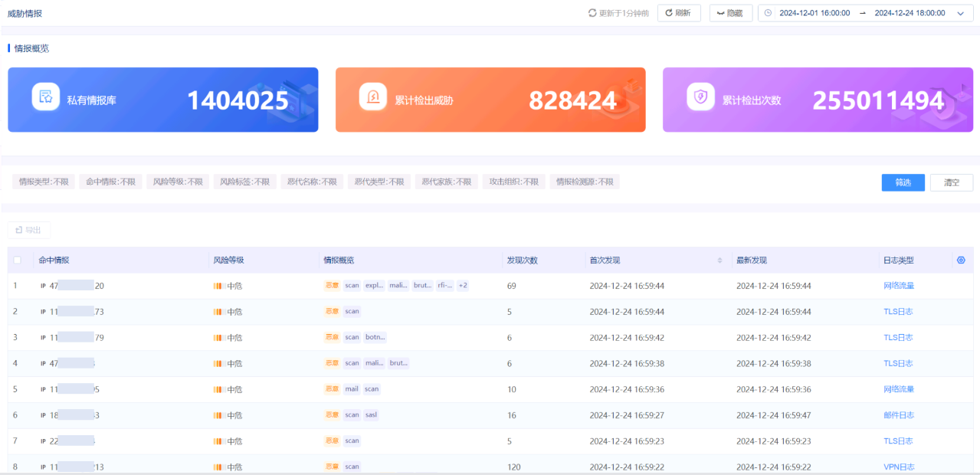Click the risk level bars icon in row 4
The image size is (980, 475).
(x=218, y=364)
